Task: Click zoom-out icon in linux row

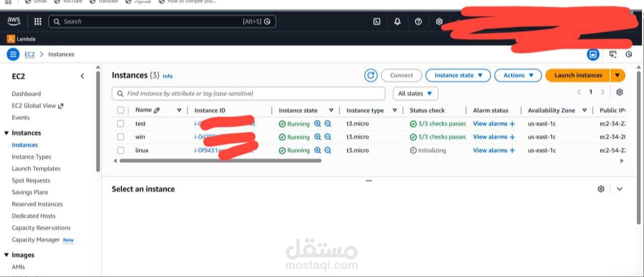Action: (x=328, y=150)
